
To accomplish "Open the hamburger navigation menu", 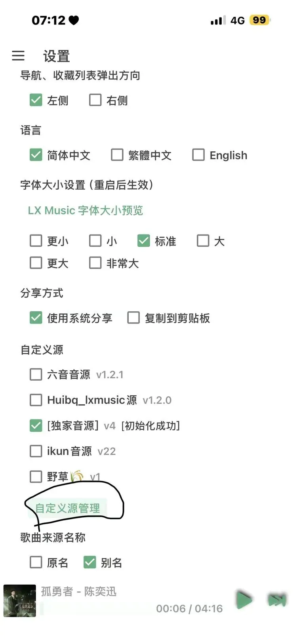I will tap(18, 56).
